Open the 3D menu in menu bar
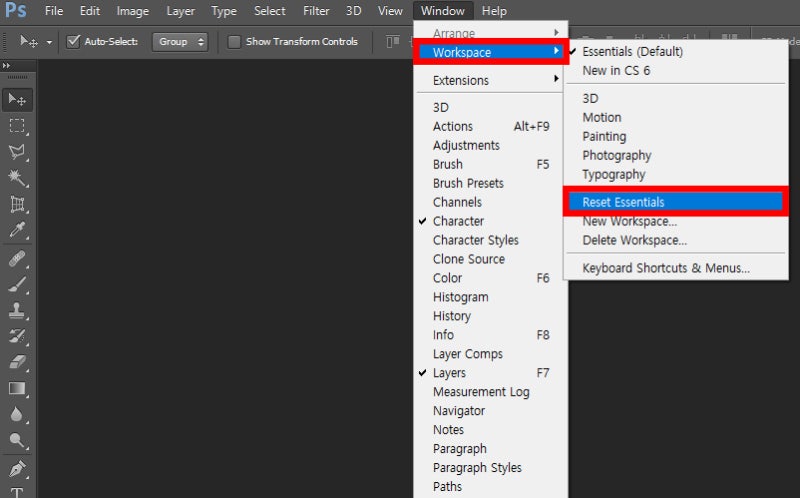Viewport: 800px width, 498px height. point(353,11)
